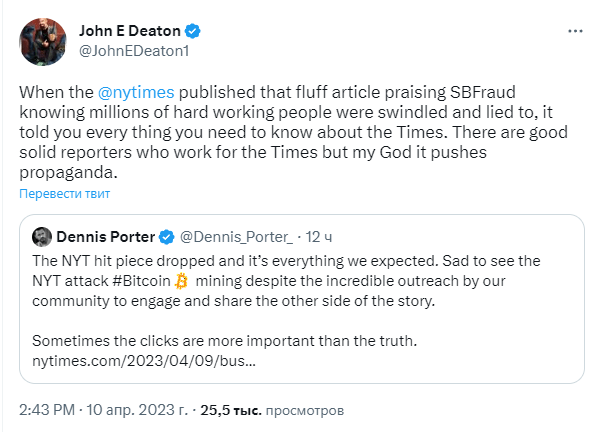Click the Bitcoin emoji in quoted tweet
This screenshot has height=432, width=599.
[181, 281]
